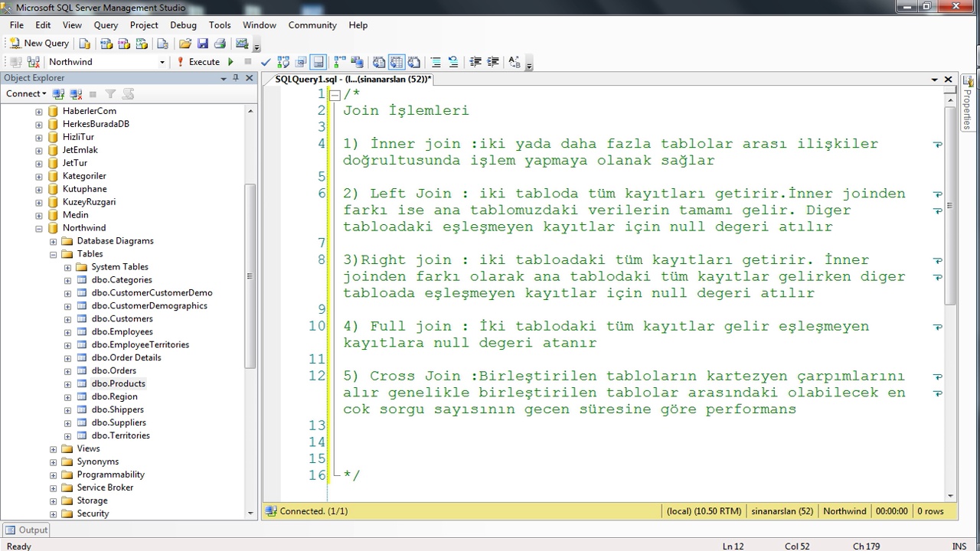
Task: Open the Object Explorer window position menu
Action: pos(224,78)
